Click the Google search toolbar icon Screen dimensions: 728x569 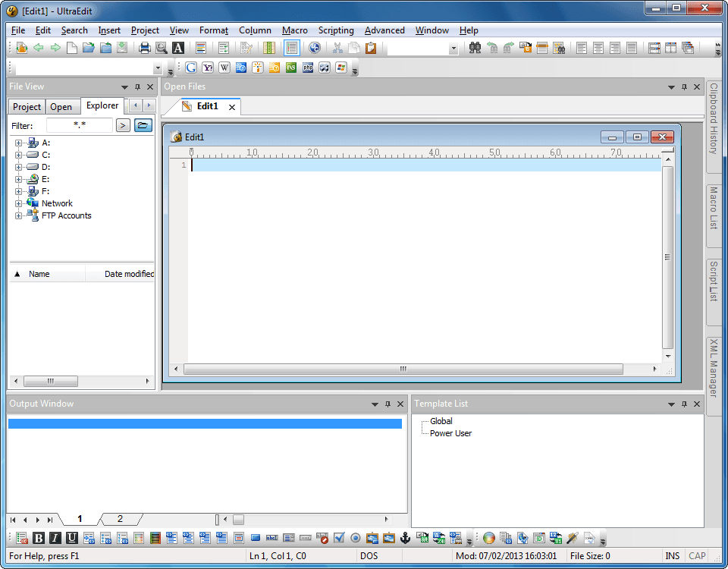[x=191, y=68]
